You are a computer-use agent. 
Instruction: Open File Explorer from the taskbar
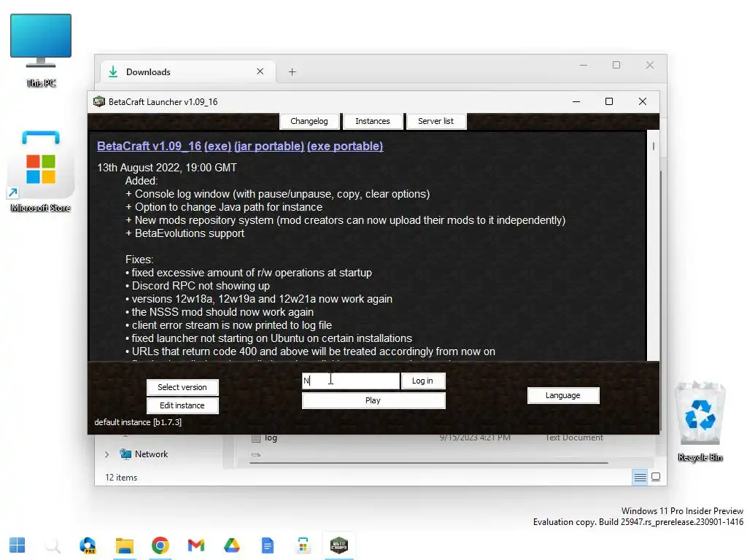[124, 545]
